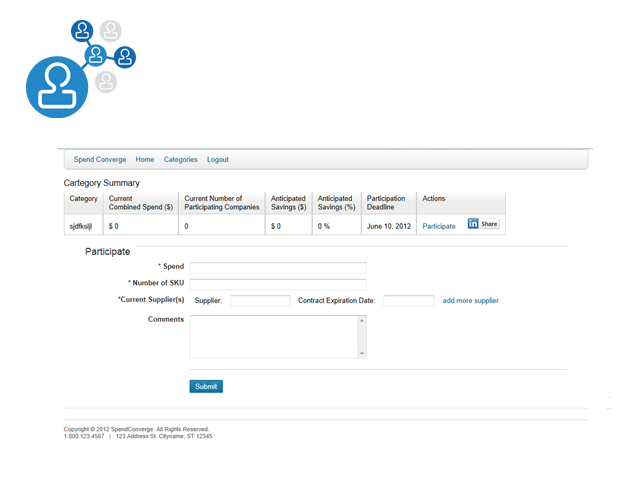Image resolution: width=630 pixels, height=480 pixels.
Task: Click the Participate link in Actions column
Action: [439, 226]
